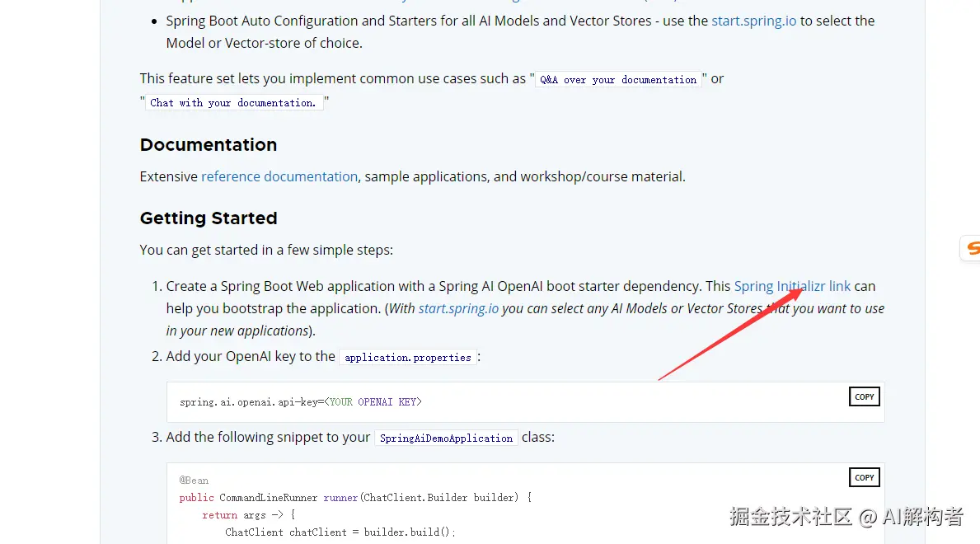Click the builder.build() code line
The height and width of the screenshot is (544, 980).
coord(340,532)
